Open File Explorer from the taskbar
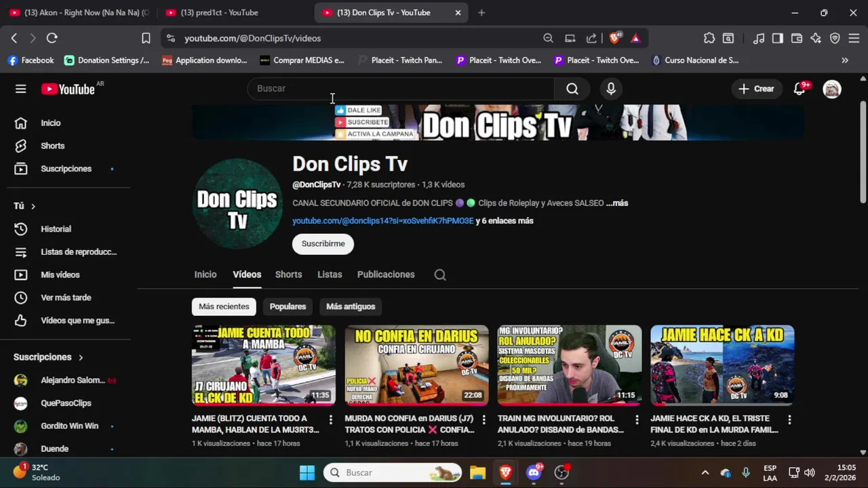This screenshot has width=868, height=488. (x=477, y=472)
